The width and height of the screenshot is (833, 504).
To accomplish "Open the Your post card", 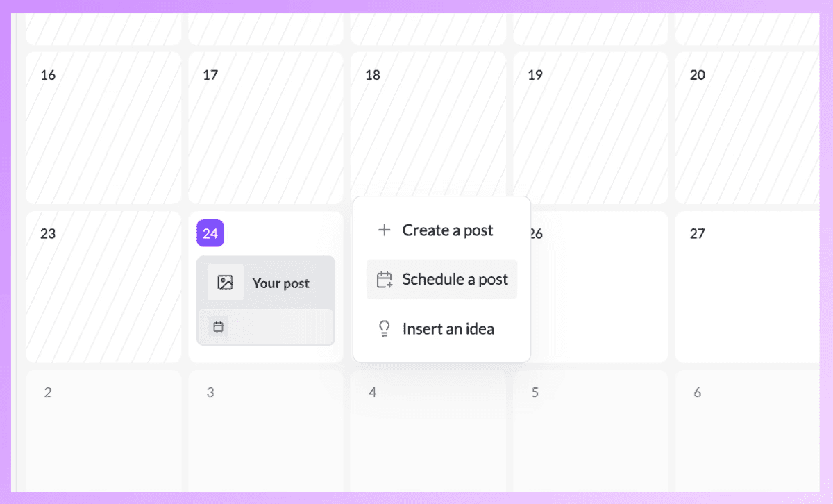I will pos(266,283).
